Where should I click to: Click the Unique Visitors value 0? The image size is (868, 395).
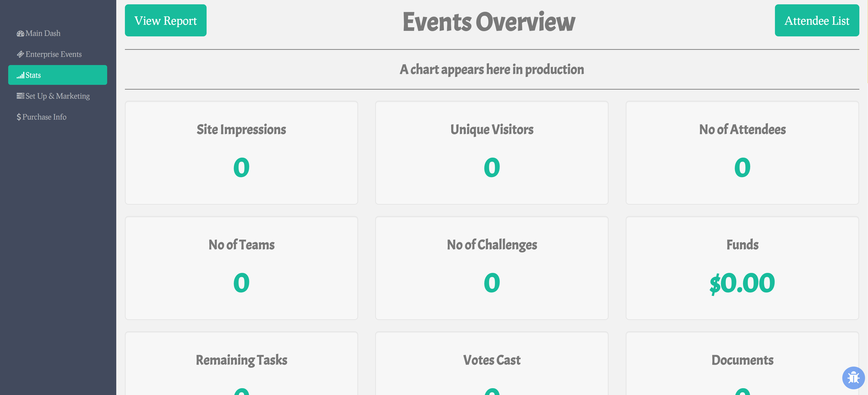click(x=492, y=167)
